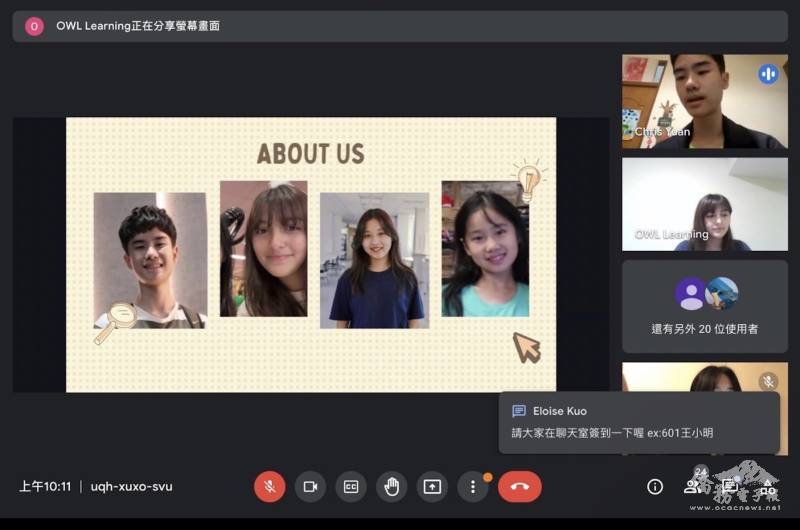This screenshot has height=530, width=800.
Task: Select Chris Yuan's video tile
Action: (x=705, y=102)
